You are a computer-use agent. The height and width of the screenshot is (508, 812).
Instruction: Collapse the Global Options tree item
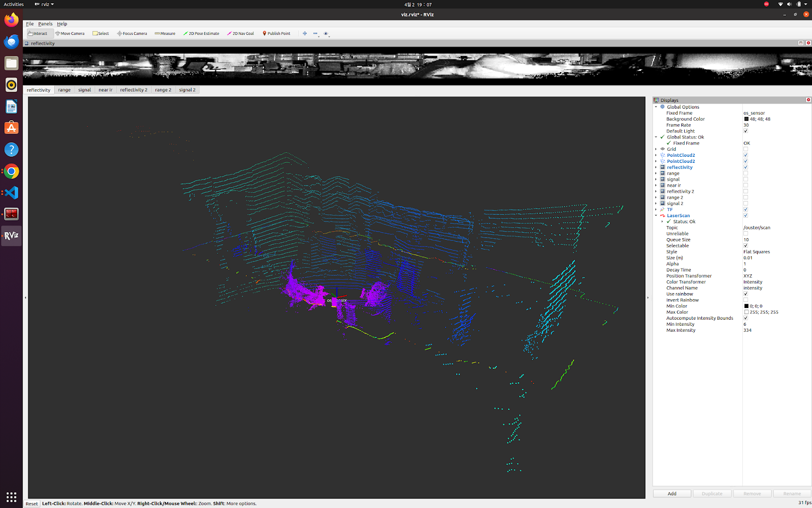tap(656, 107)
